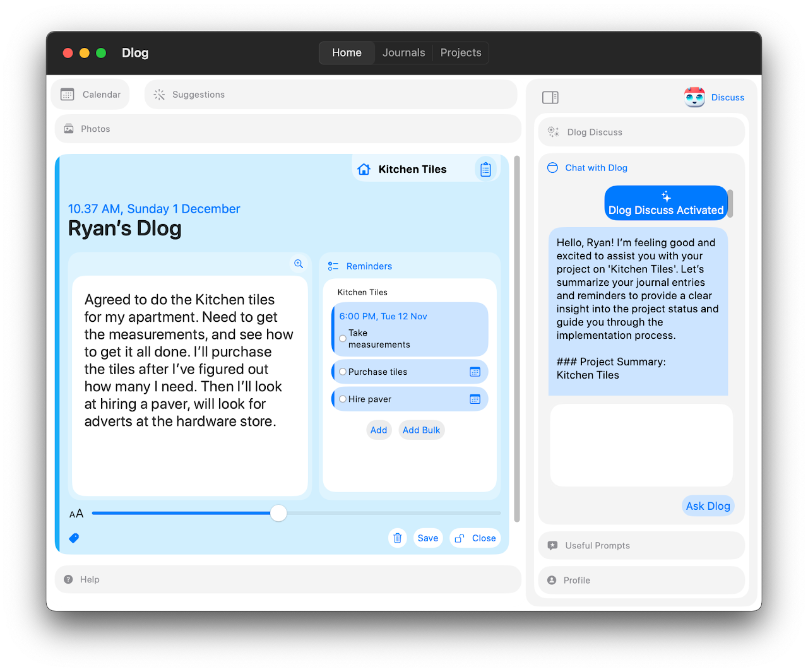This screenshot has height=672, width=808.
Task: Click Add reminder button
Action: pyautogui.click(x=379, y=430)
